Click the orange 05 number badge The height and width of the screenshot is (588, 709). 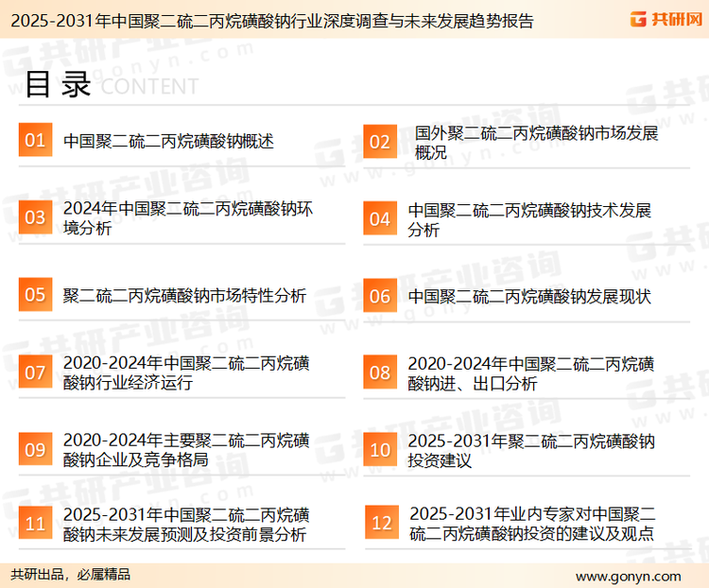coord(35,294)
